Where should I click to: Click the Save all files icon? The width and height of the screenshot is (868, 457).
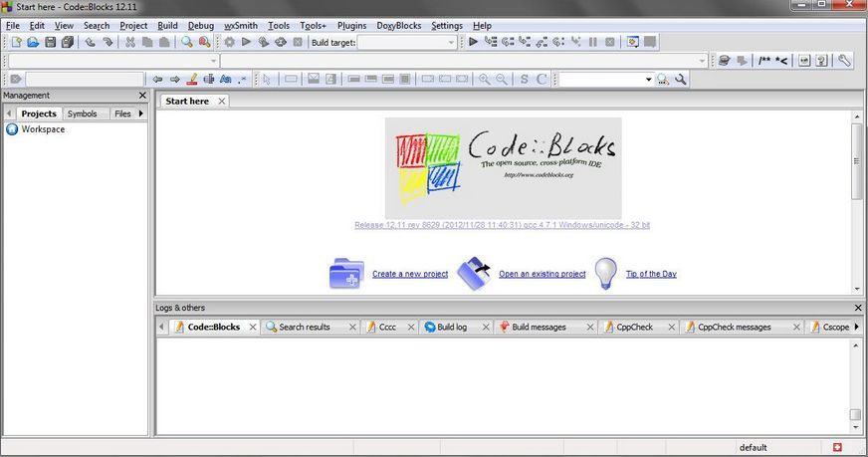[x=68, y=42]
